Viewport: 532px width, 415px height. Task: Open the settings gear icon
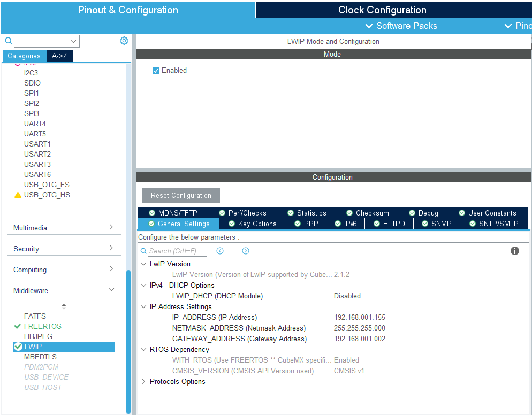124,40
